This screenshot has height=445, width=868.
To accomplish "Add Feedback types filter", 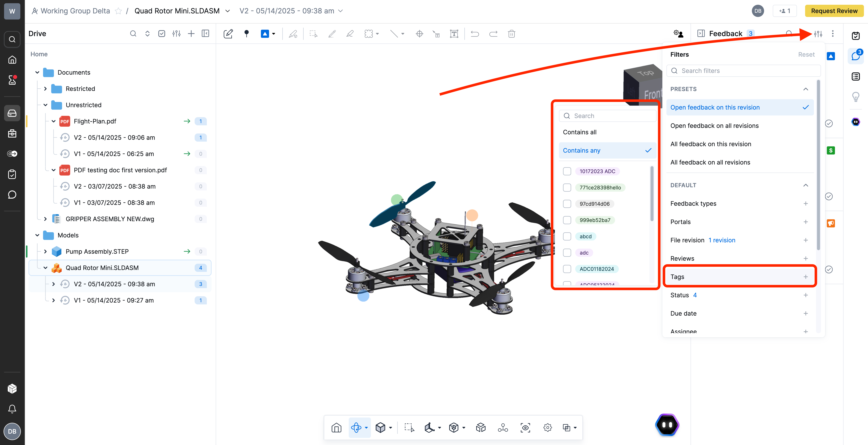I will 805,203.
